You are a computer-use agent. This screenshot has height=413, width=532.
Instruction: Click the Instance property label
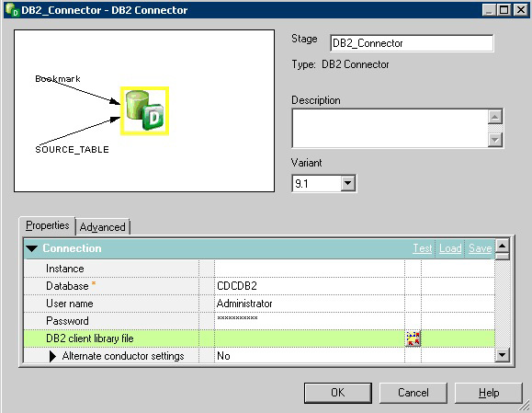click(65, 269)
